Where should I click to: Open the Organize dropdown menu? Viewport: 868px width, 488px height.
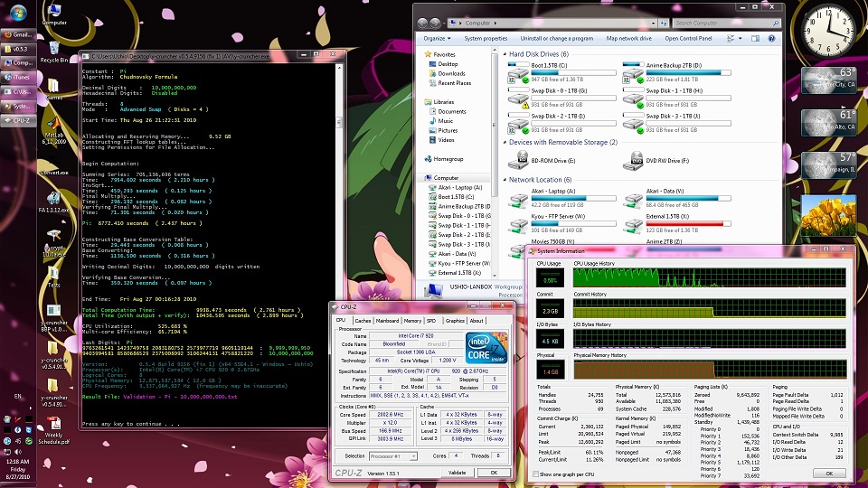coord(438,39)
